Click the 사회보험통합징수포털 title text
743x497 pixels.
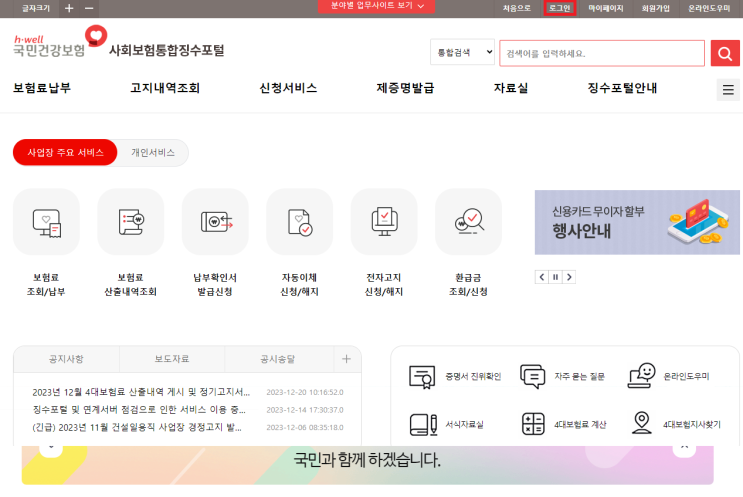point(167,50)
